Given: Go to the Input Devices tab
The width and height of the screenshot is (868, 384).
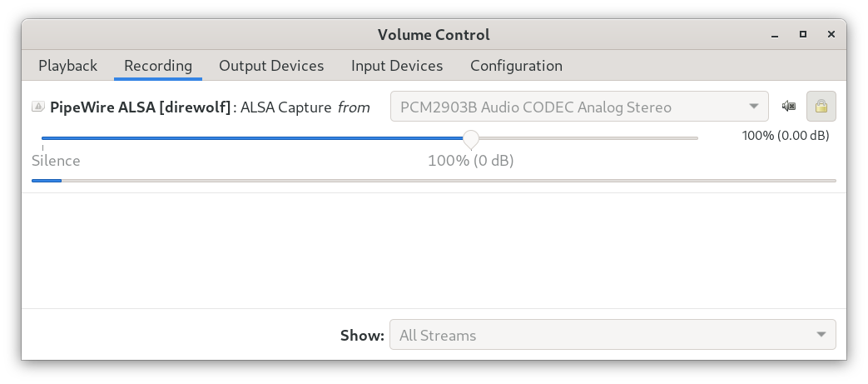Looking at the screenshot, I should pyautogui.click(x=397, y=66).
